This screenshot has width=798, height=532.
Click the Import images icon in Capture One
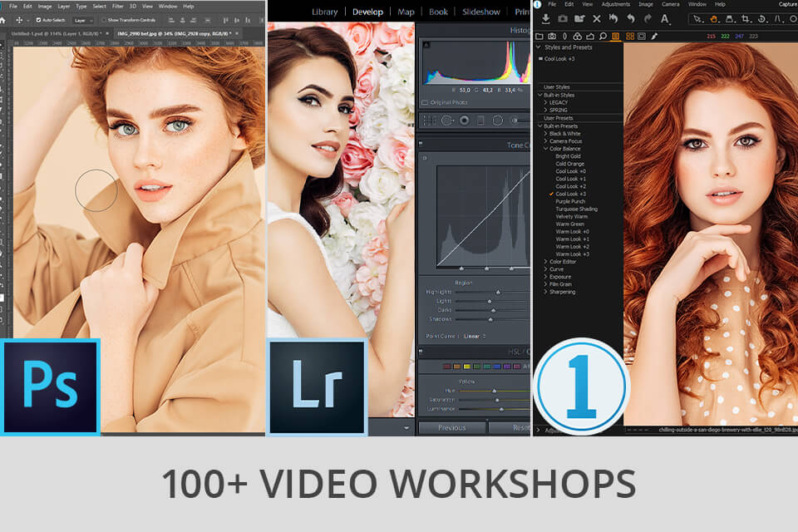(x=545, y=19)
